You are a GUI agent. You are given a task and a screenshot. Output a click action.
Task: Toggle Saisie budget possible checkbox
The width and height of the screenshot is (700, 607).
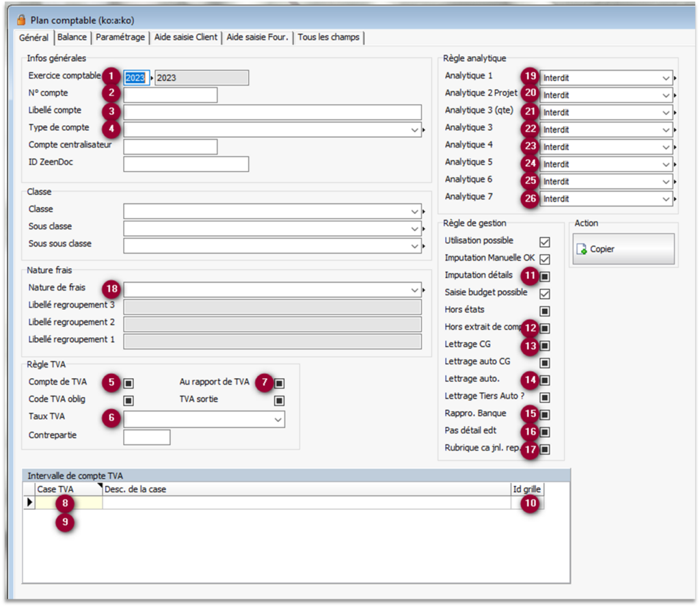pyautogui.click(x=545, y=293)
